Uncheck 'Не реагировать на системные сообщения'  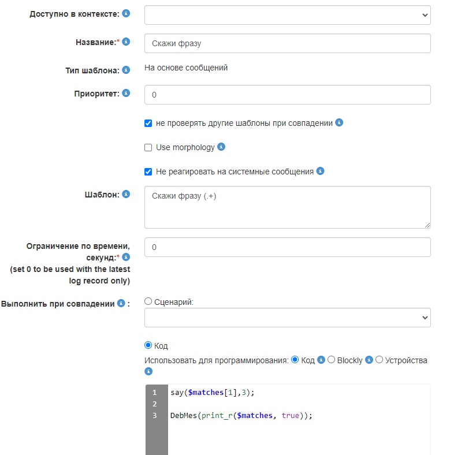click(148, 171)
